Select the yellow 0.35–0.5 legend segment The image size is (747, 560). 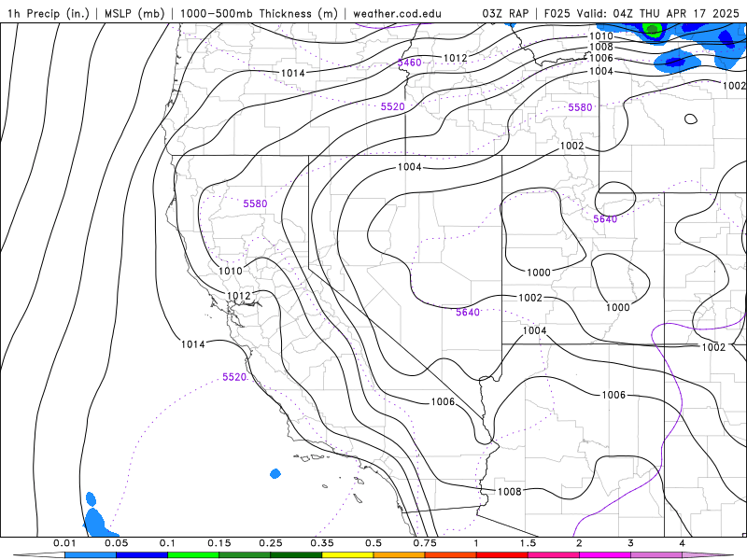click(347, 555)
